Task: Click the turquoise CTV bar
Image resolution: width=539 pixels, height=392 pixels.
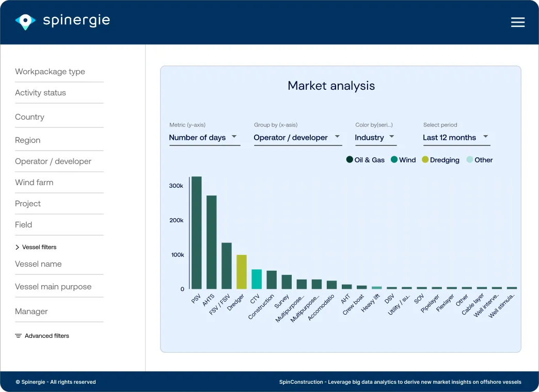Action: coord(257,279)
